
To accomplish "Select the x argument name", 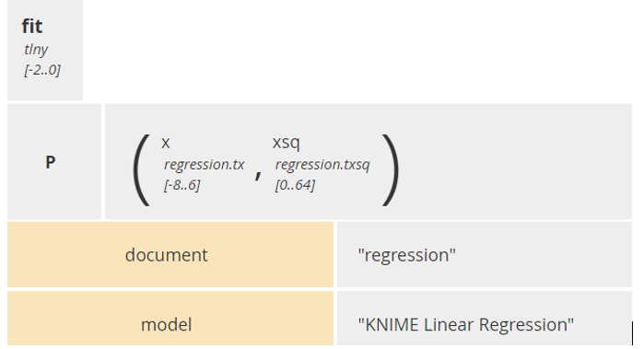I will point(166,143).
